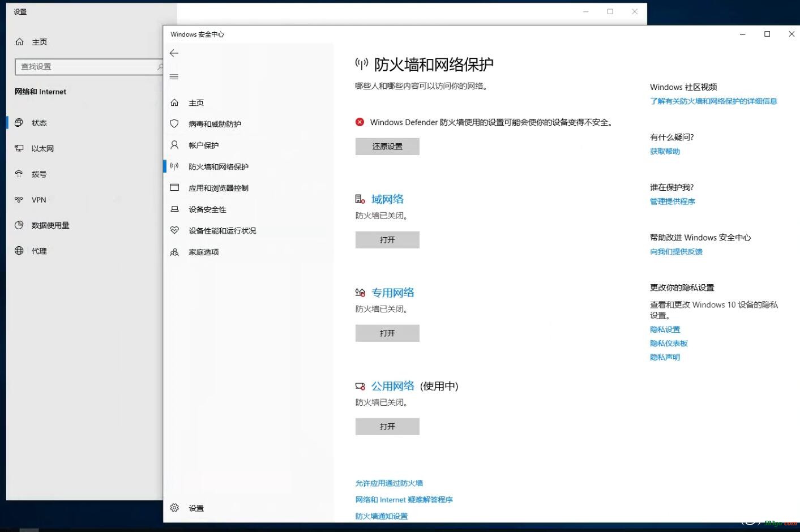Image resolution: width=800 pixels, height=532 pixels.
Task: Open 防火墙通知设置 link
Action: (382, 516)
